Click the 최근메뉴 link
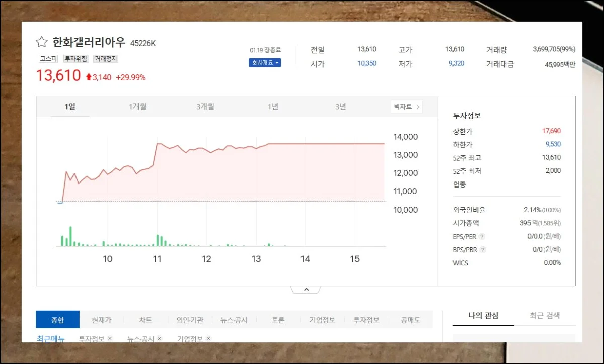This screenshot has height=364, width=604. pyautogui.click(x=50, y=339)
